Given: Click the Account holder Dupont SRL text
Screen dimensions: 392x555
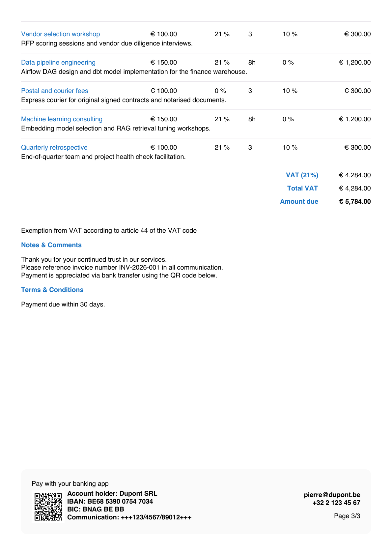Looking at the screenshot, I should [112, 493].
